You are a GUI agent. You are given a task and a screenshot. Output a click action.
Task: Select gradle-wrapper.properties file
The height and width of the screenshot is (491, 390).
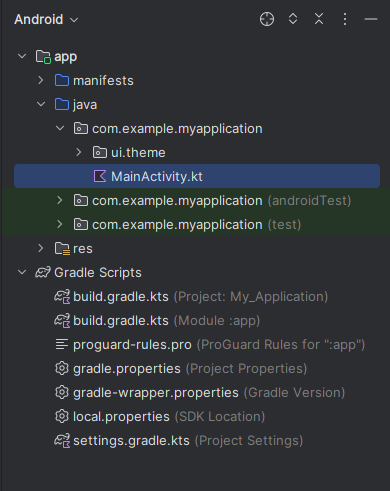tap(200, 393)
